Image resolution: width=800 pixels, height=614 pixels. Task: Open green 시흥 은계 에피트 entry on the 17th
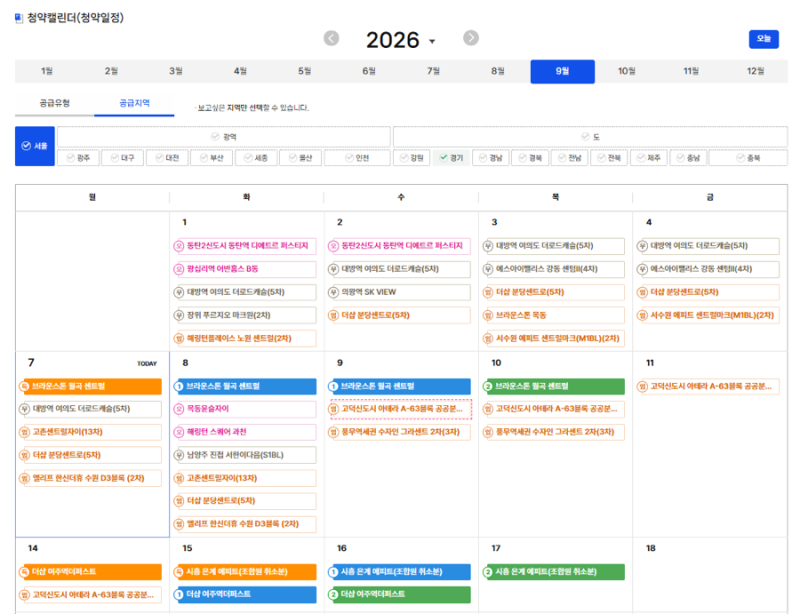point(554,572)
